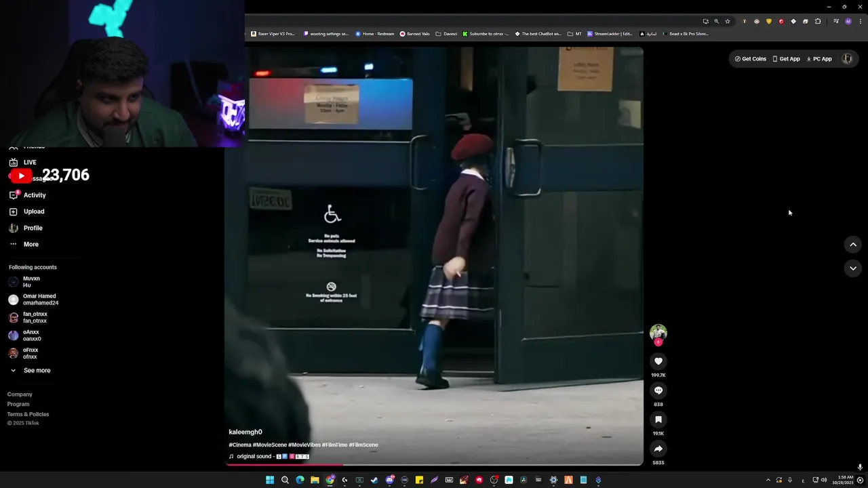Open Profile in TikTok sidebar
The width and height of the screenshot is (868, 488).
(x=26, y=228)
